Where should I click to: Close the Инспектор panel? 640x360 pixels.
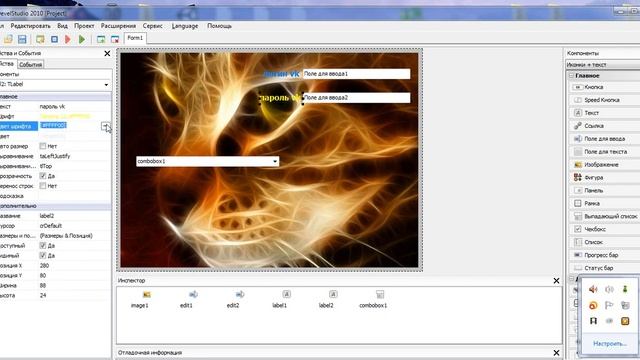click(556, 281)
